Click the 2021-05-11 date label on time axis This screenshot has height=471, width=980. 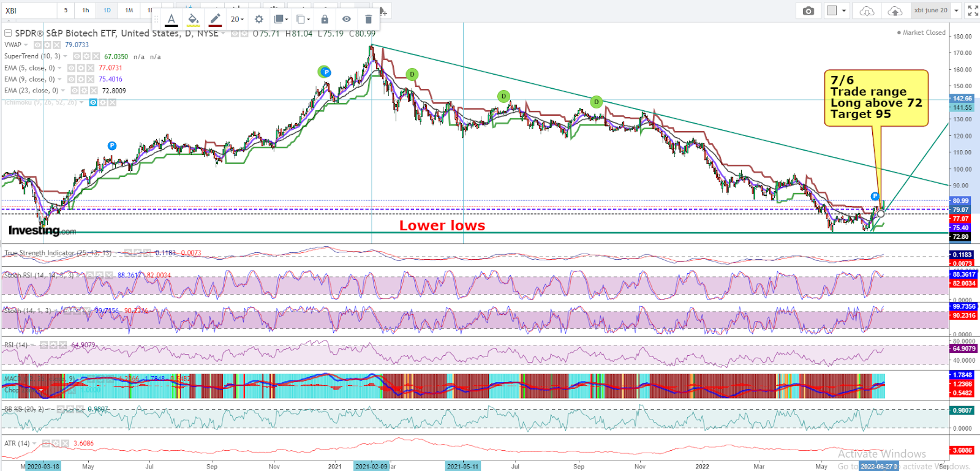pyautogui.click(x=462, y=466)
